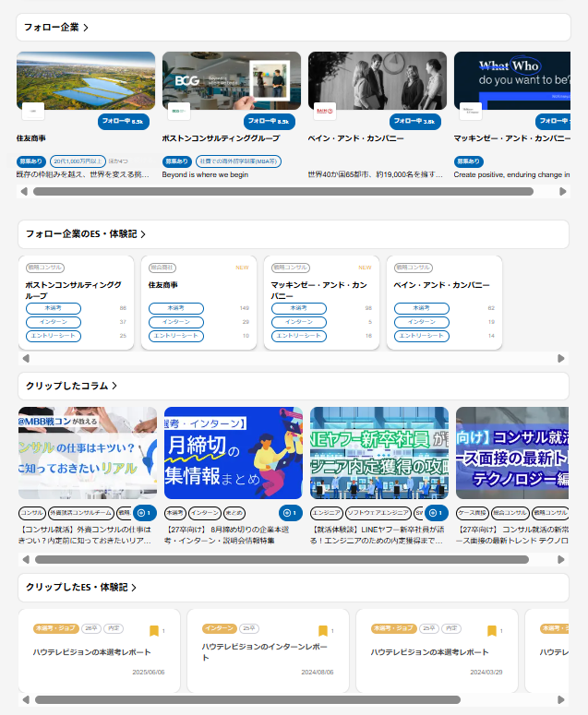Open LINEヤフー新卒社員 column thumbnail
This screenshot has height=715, width=588.
[x=379, y=453]
